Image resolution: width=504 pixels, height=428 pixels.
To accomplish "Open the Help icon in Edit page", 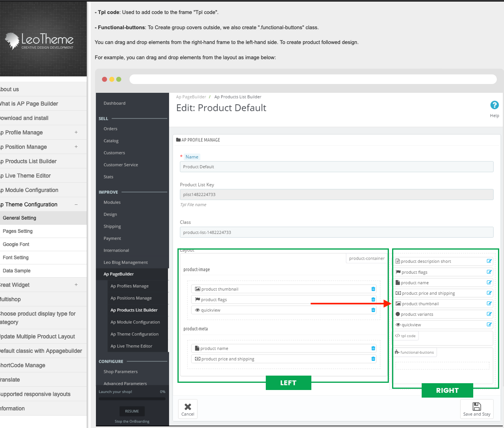I will click(x=494, y=105).
